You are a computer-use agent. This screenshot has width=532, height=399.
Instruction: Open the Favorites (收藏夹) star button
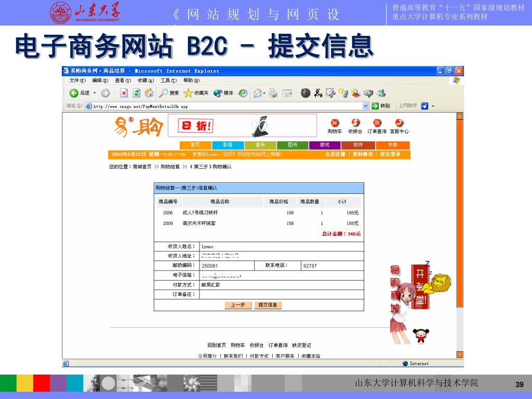(x=196, y=93)
